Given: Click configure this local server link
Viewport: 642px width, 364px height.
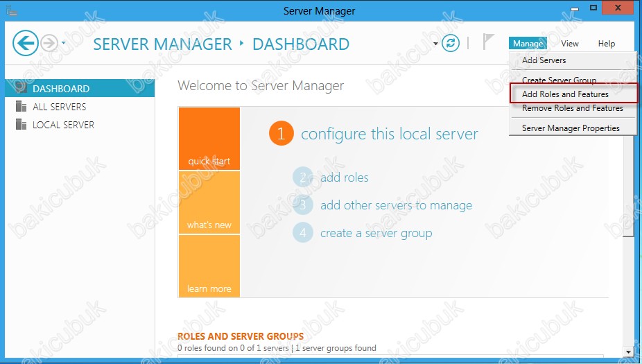Looking at the screenshot, I should (x=390, y=134).
